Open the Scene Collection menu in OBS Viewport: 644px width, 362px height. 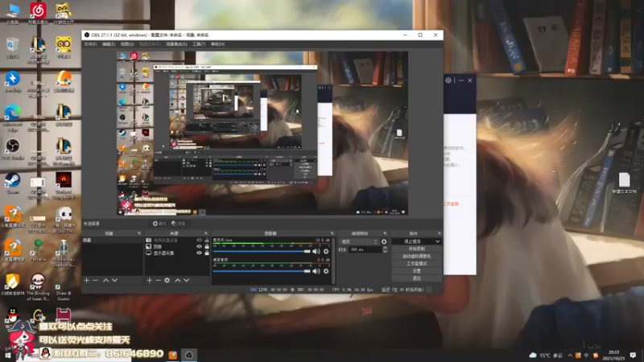pos(176,44)
